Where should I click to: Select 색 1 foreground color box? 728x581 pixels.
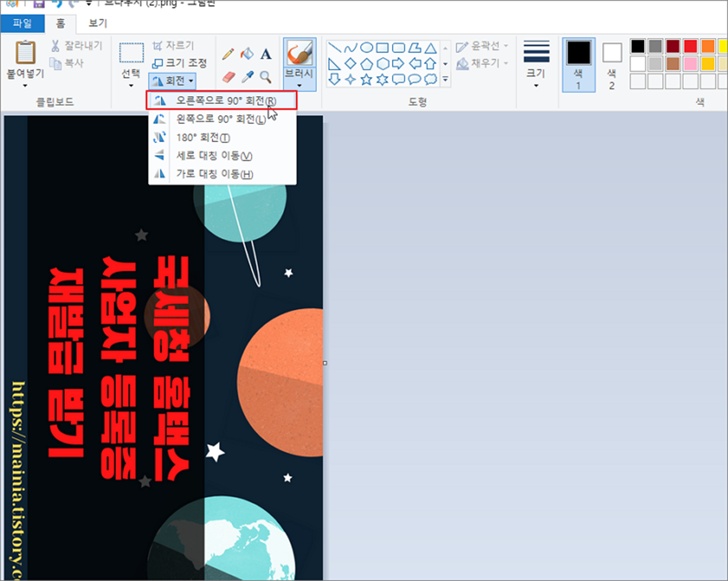578,65
